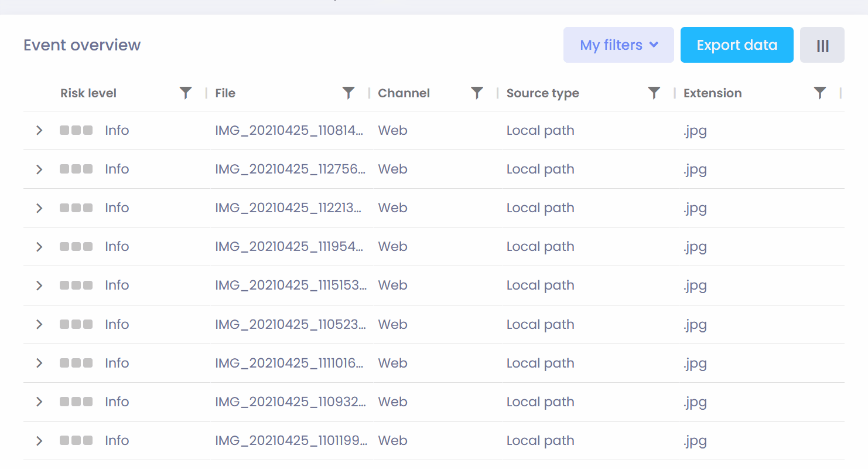Expand the IMG_20210425_1115153 row
Image resolution: width=868 pixels, height=469 pixels.
[x=39, y=286]
